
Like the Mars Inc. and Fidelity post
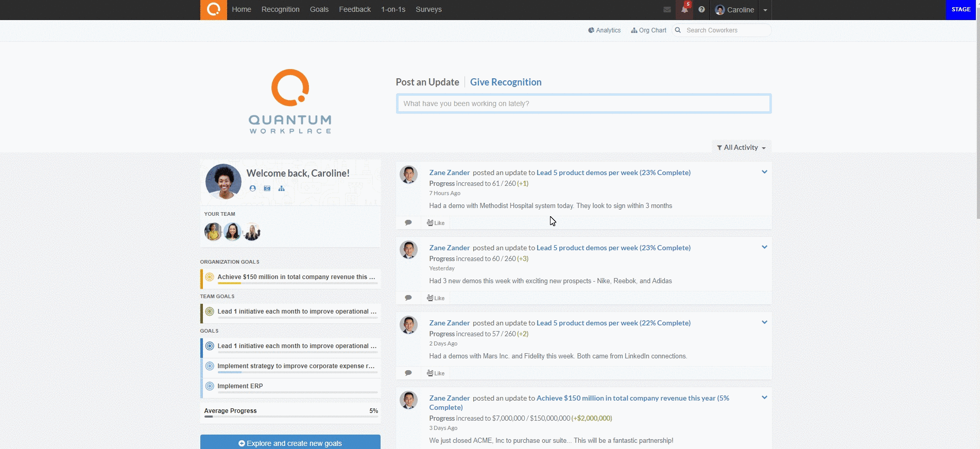point(436,373)
